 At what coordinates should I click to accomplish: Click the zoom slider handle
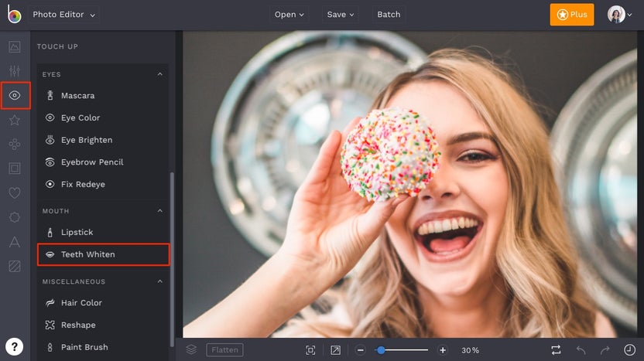click(381, 350)
